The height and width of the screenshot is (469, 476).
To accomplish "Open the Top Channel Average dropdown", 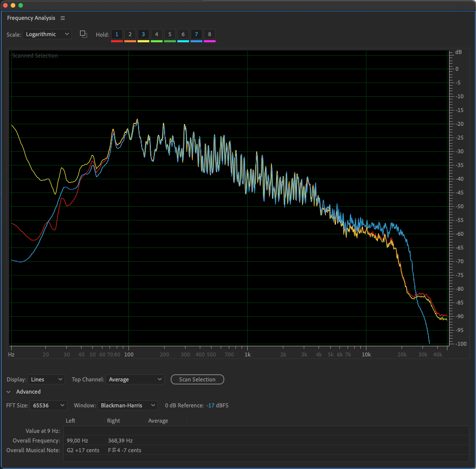I will tap(135, 379).
